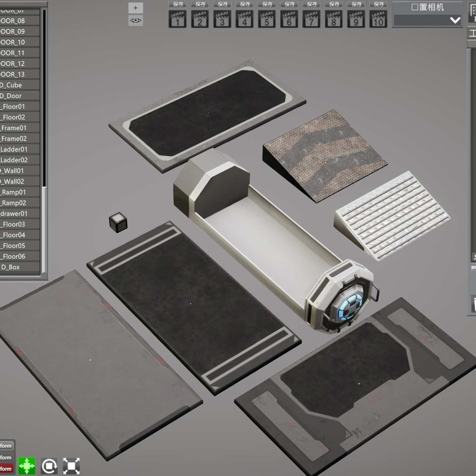The image size is (476, 476).
Task: Click the clapperboard icon numbered 7
Action: point(312,19)
